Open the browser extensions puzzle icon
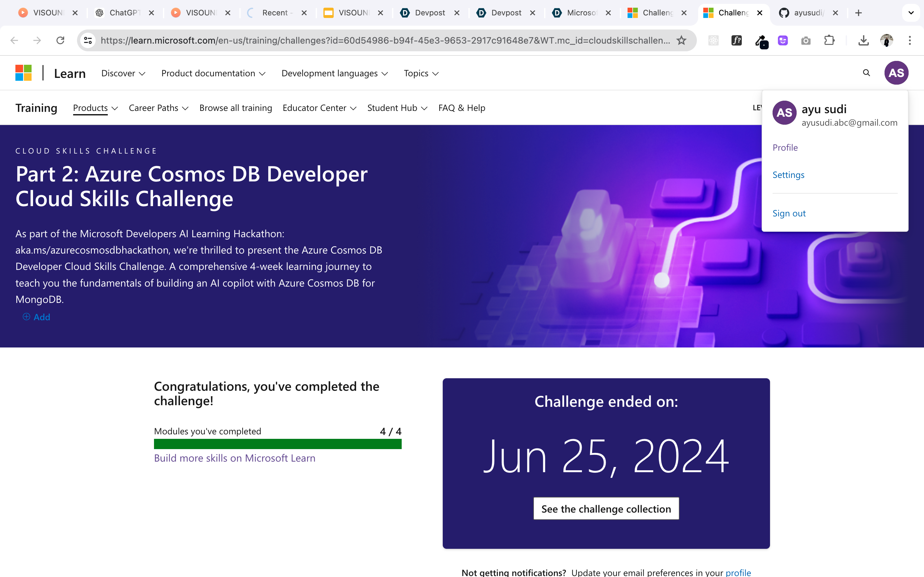This screenshot has width=924, height=577. [829, 40]
